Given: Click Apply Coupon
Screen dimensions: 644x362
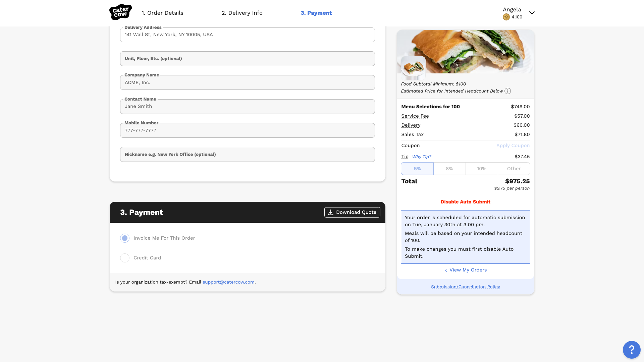Looking at the screenshot, I should click(513, 145).
